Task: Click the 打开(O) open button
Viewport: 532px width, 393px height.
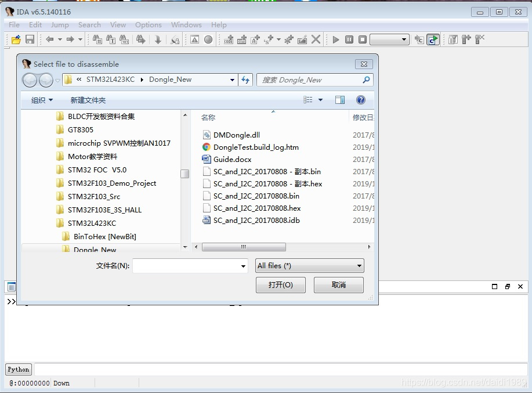Action: point(281,285)
